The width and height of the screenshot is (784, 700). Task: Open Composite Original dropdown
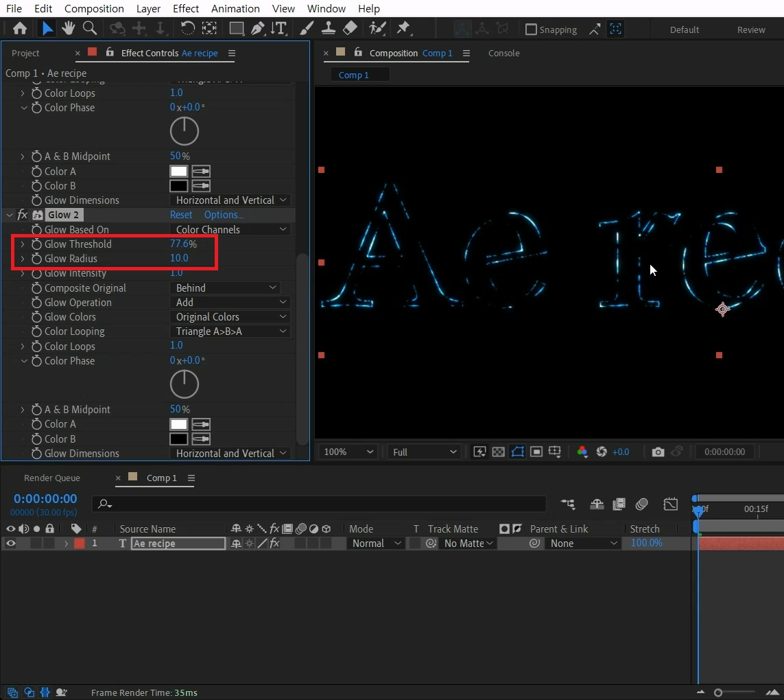(224, 288)
